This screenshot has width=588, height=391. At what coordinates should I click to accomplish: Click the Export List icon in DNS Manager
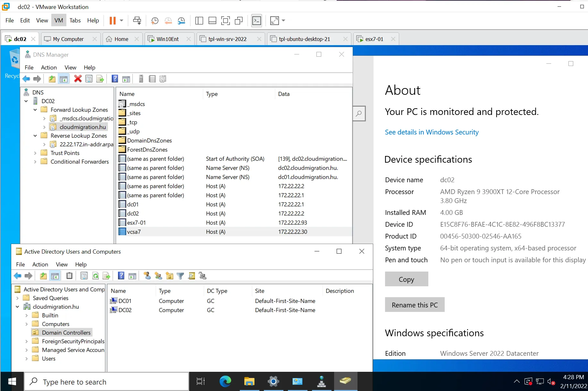(x=100, y=79)
